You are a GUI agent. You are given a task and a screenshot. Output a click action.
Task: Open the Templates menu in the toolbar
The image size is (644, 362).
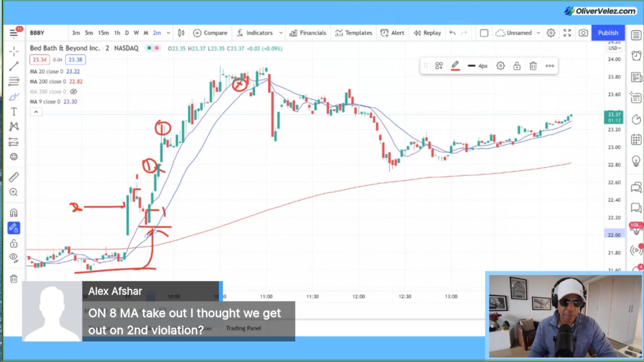[x=354, y=33]
